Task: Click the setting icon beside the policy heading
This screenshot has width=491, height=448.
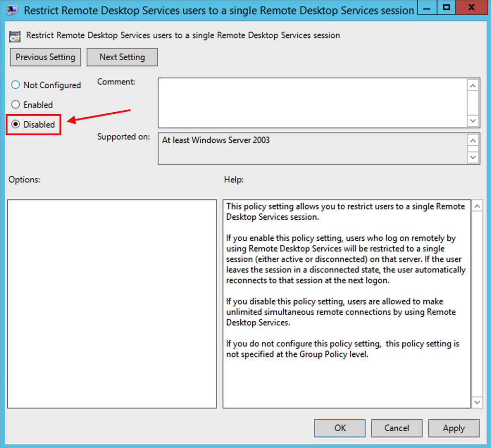Action: pos(14,35)
